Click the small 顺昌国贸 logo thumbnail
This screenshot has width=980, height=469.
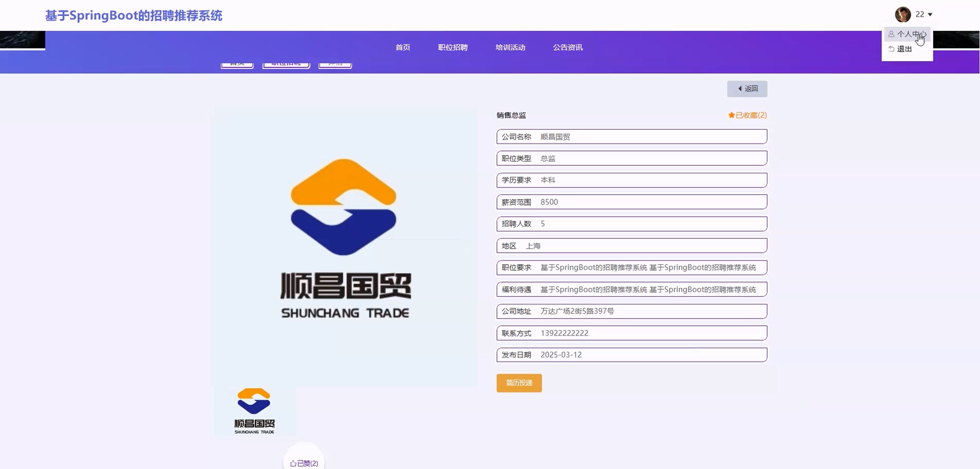coord(254,411)
